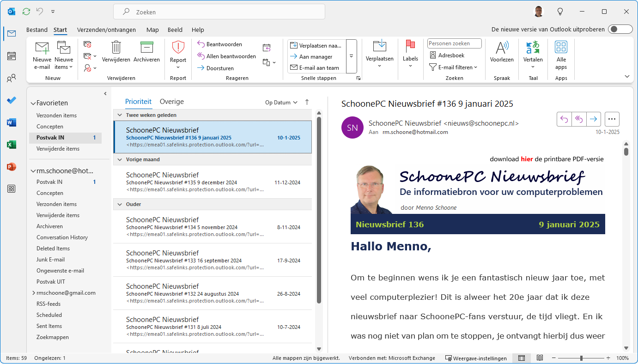Viewport: 638px width, 364px height.
Task: Click zoom out minus button
Action: [554, 358]
